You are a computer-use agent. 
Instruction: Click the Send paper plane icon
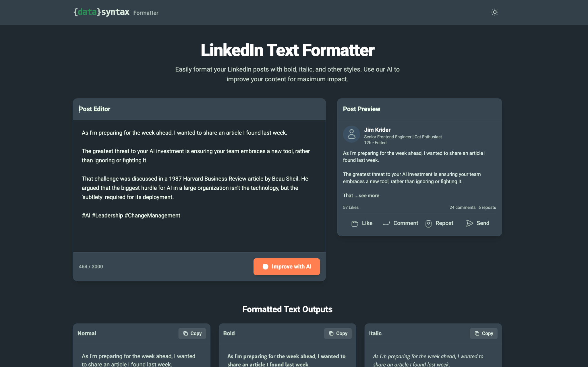pyautogui.click(x=469, y=223)
